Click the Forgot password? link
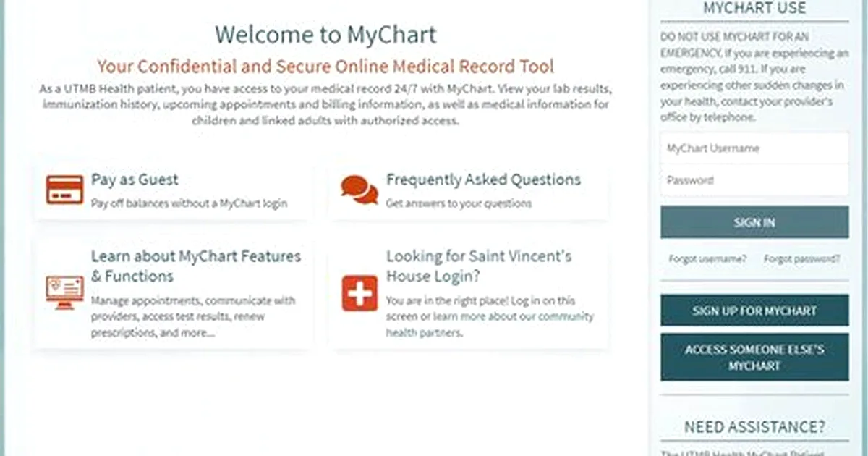Viewport: 868px width, 456px height. [801, 258]
